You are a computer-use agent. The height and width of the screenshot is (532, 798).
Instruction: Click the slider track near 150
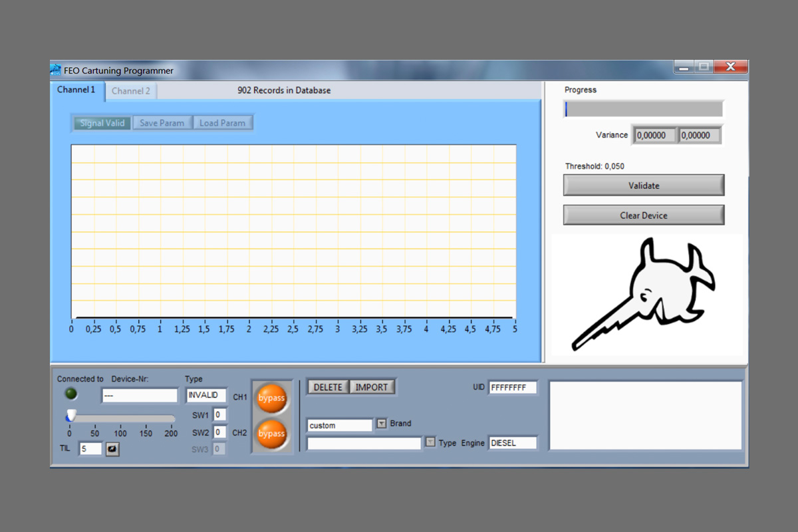coord(146,418)
